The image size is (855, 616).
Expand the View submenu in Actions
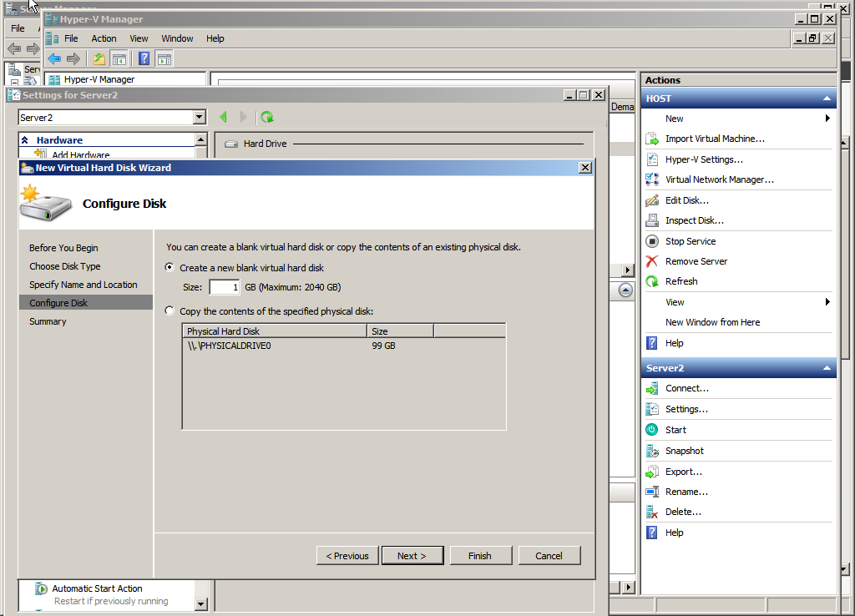point(827,302)
